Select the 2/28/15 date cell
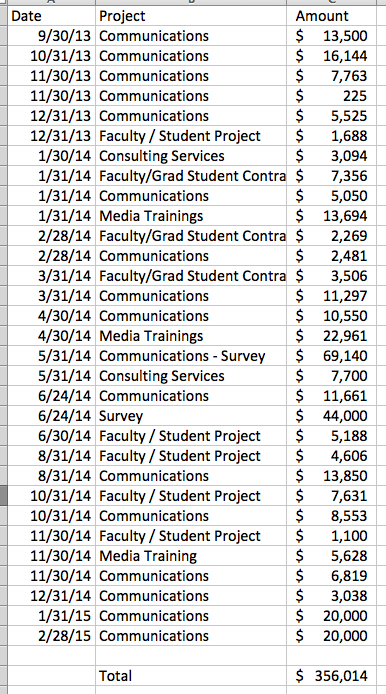Image resolution: width=386 pixels, height=694 pixels. pyautogui.click(x=51, y=636)
